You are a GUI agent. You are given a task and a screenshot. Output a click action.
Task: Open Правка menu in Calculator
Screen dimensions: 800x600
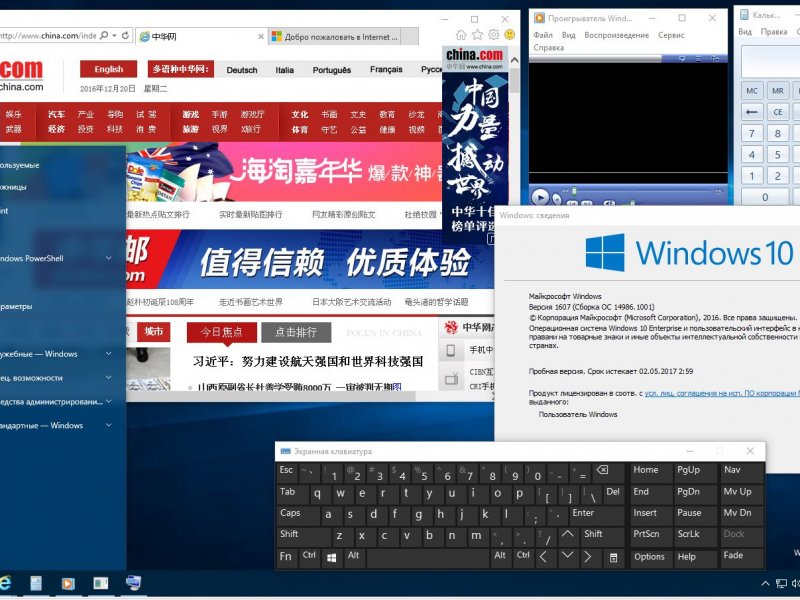[773, 32]
